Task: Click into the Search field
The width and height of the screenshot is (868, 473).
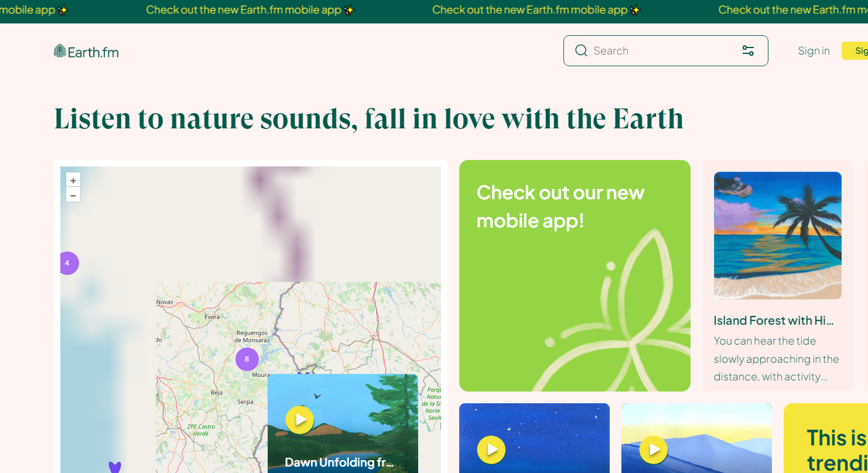Action: tap(665, 50)
